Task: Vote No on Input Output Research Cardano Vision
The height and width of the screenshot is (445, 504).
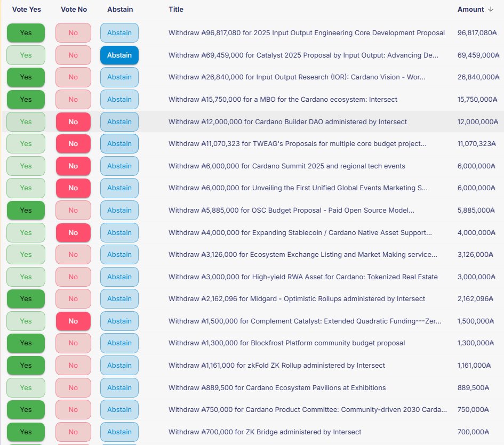Action: (73, 77)
